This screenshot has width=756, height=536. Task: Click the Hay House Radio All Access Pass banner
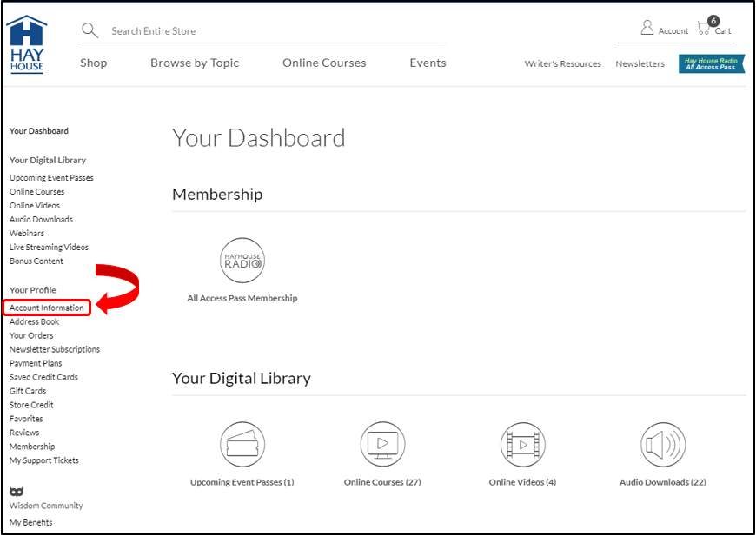[711, 64]
